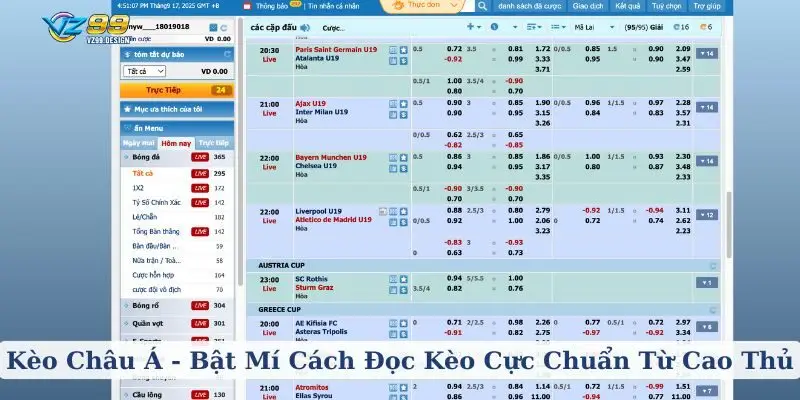Screen dimensions: 800x400
Task: Favorite the SC Rothis match star
Action: click(404, 280)
